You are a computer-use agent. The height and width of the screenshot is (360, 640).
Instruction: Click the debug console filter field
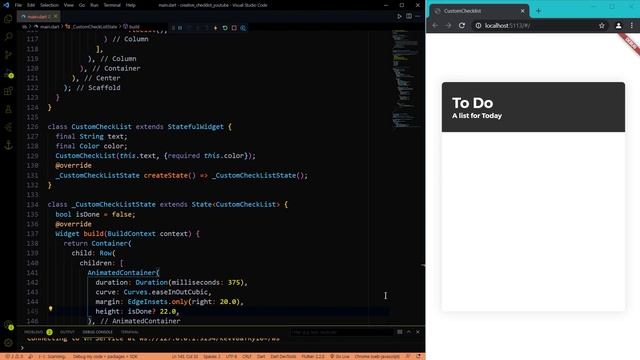(342, 332)
